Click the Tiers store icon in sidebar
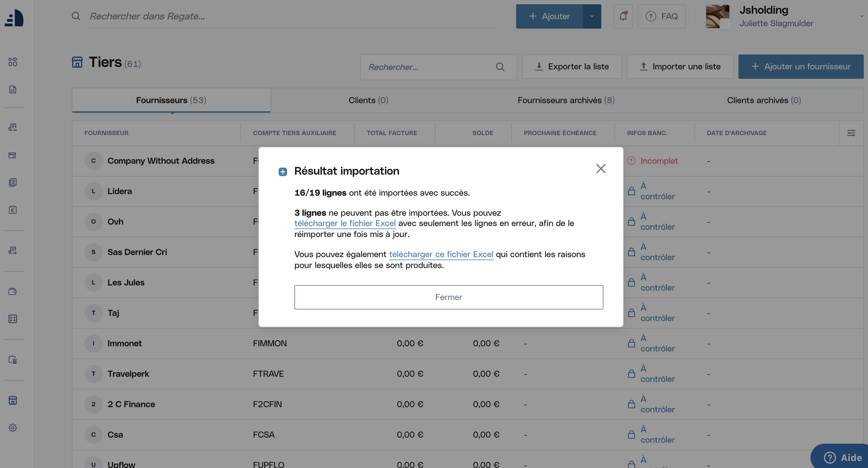This screenshot has height=468, width=868. (x=13, y=400)
